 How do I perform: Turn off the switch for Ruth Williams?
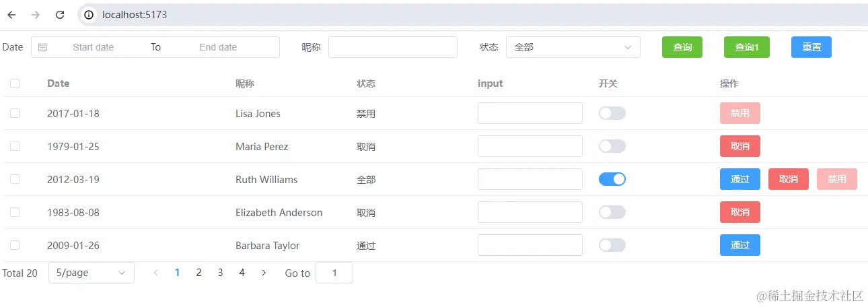(612, 179)
